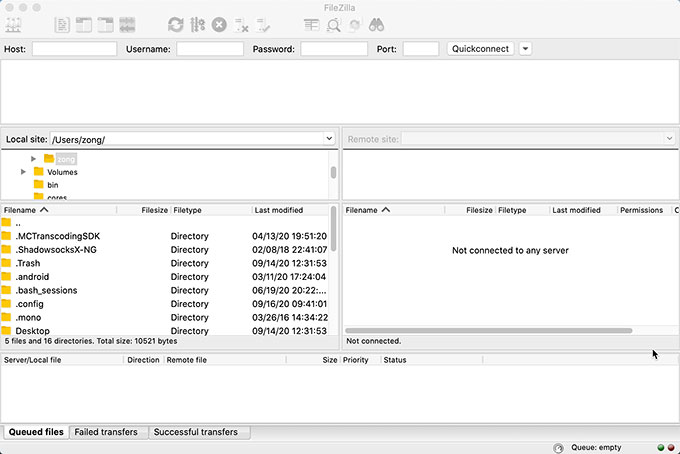Select the Volumes folder in tree
Image resolution: width=680 pixels, height=454 pixels.
pyautogui.click(x=62, y=172)
